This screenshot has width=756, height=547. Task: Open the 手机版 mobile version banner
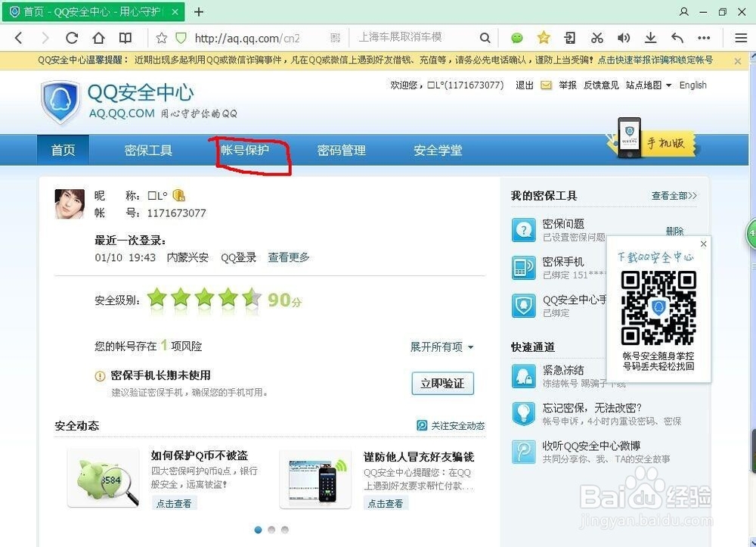(652, 140)
